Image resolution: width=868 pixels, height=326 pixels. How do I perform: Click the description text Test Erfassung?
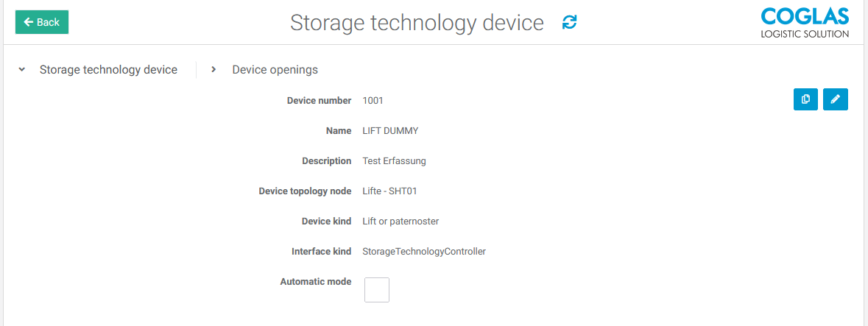(x=394, y=161)
